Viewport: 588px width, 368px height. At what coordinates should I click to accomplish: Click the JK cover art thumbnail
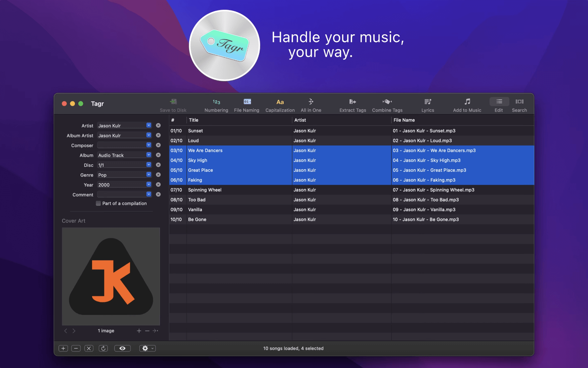111,277
